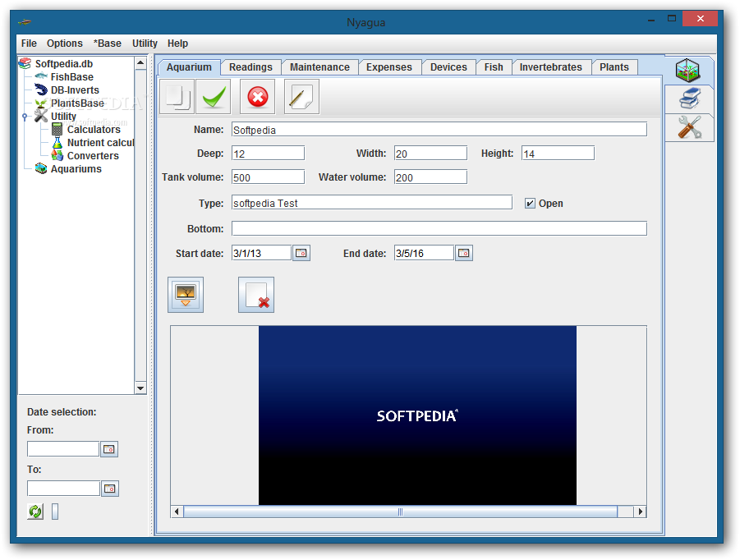Open the load aquarium image button

(186, 295)
